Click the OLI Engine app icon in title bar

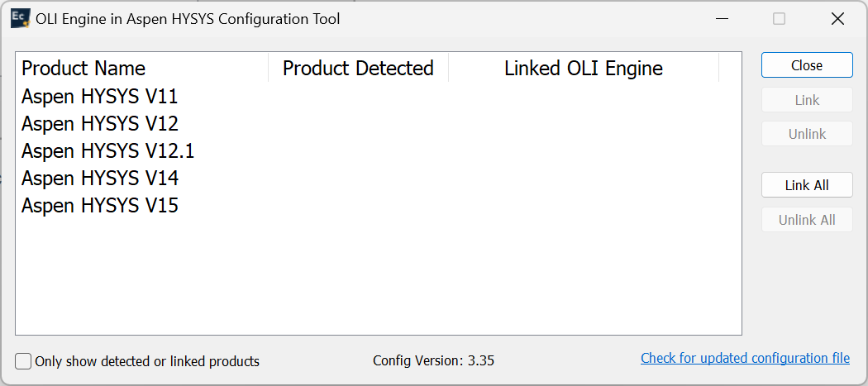click(21, 19)
